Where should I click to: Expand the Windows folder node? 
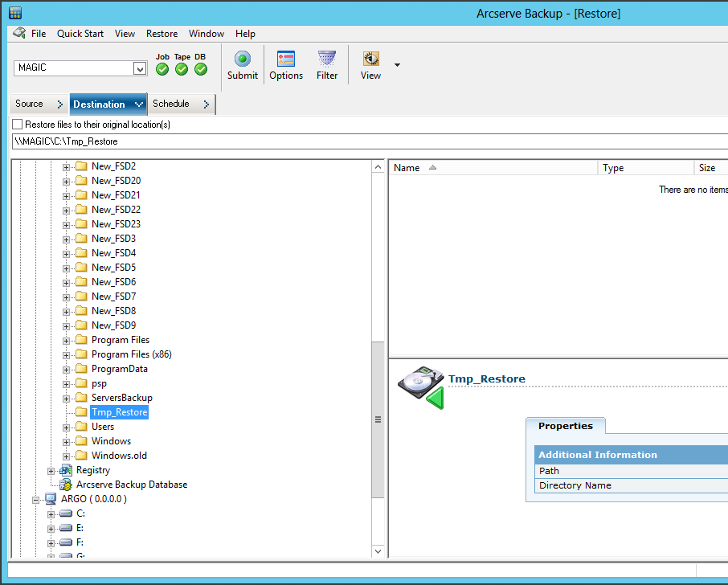tap(67, 442)
